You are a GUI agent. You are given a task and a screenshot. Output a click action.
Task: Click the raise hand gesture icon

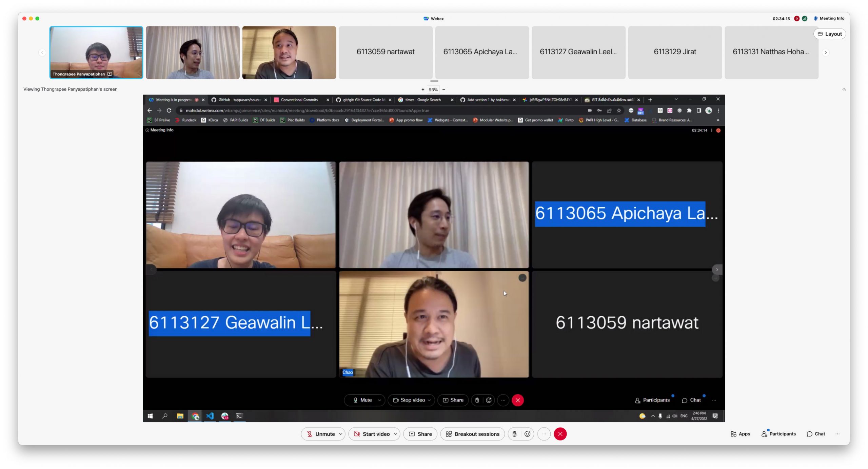point(514,434)
